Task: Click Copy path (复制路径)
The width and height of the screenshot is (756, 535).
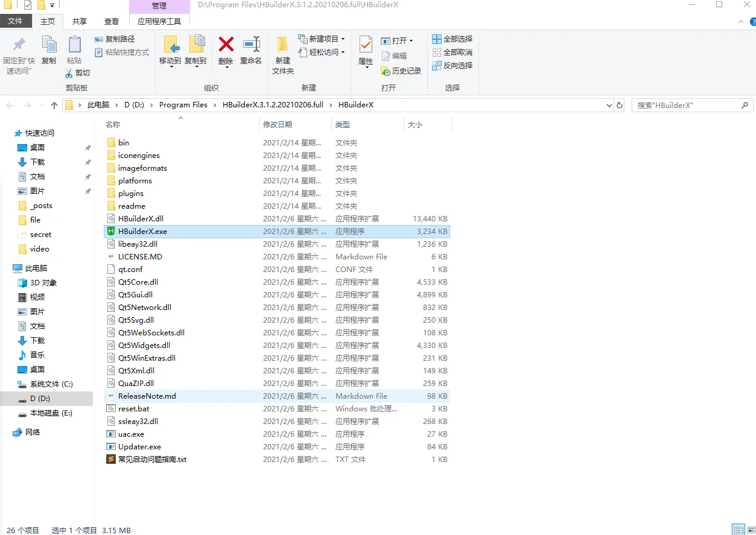Action: (114, 39)
